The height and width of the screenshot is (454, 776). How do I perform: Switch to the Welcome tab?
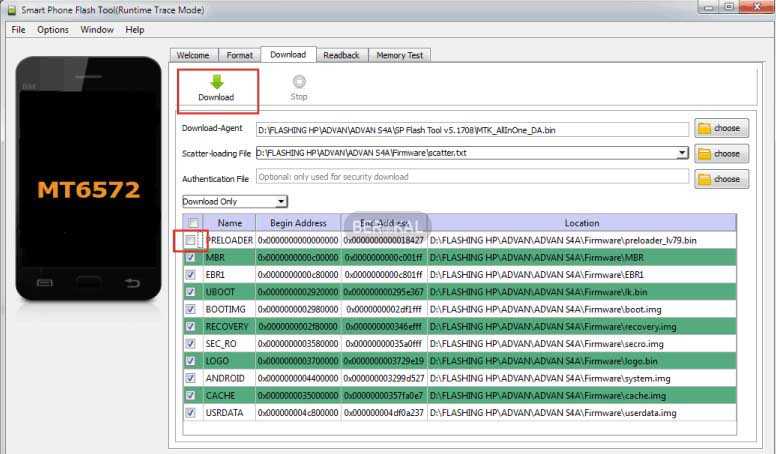(x=193, y=55)
